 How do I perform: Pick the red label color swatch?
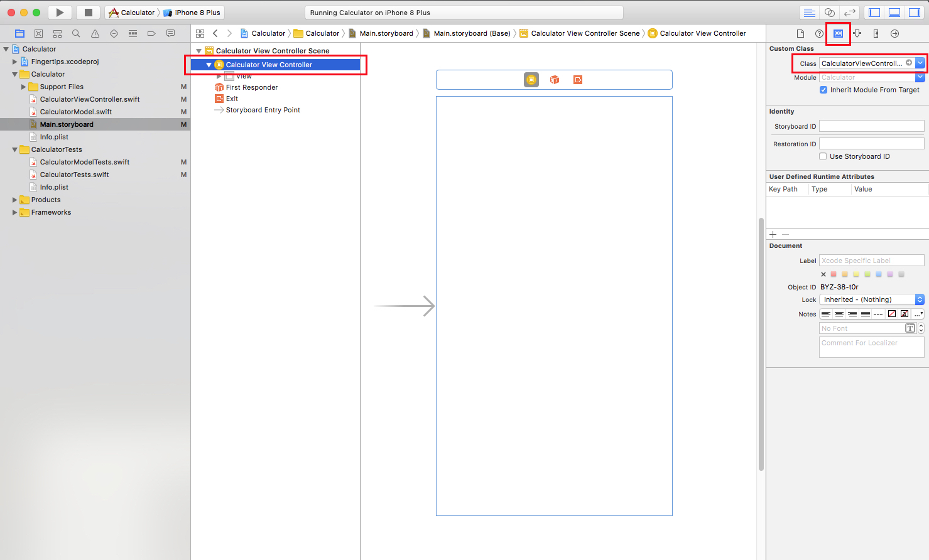pos(834,274)
